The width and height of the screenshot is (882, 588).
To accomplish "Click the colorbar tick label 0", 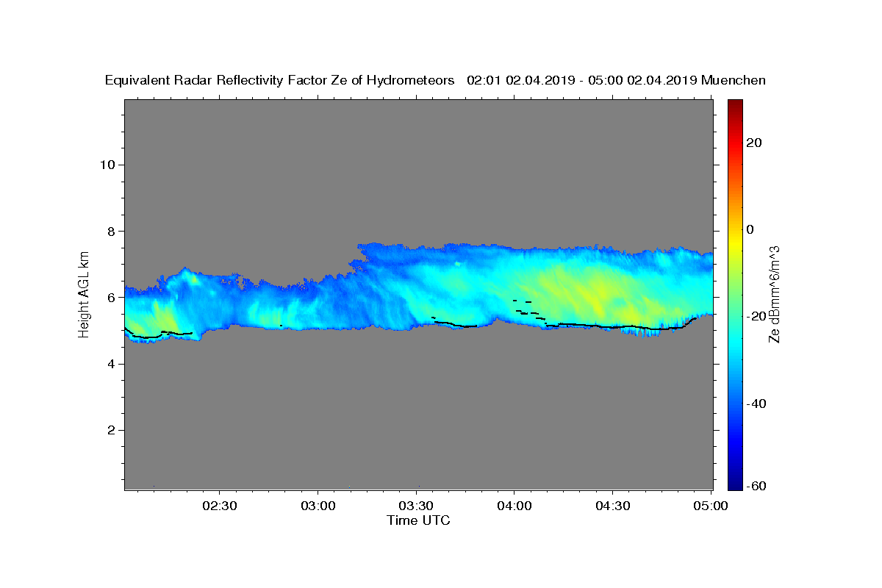I will coord(750,229).
